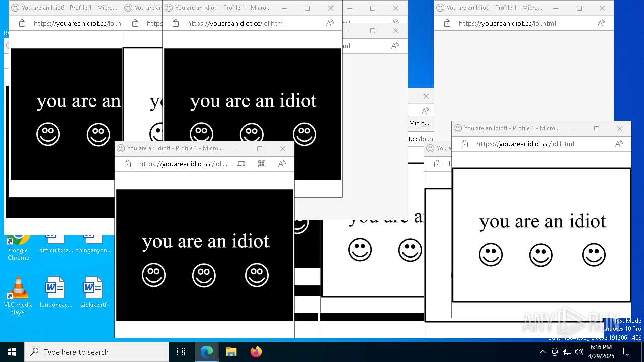Open site info lock in front-center black window
Viewport: 644px width, 362px height.
128,164
